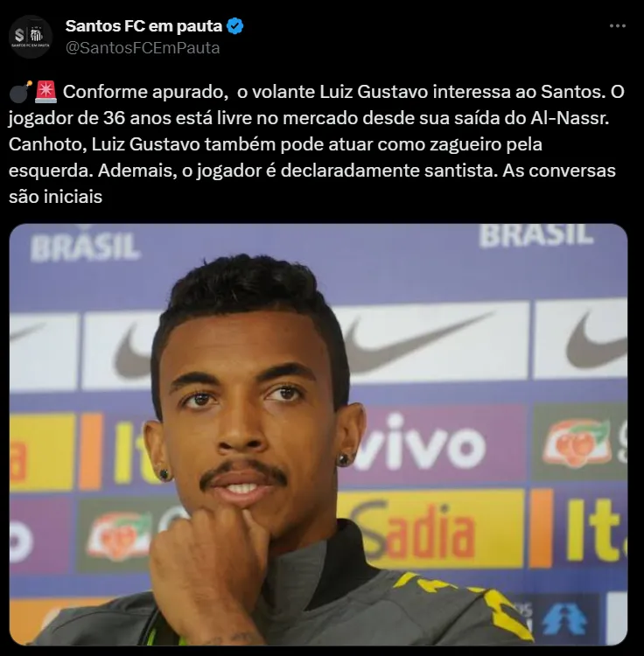
Task: Click the bomb emoji in the tweet
Action: [20, 92]
